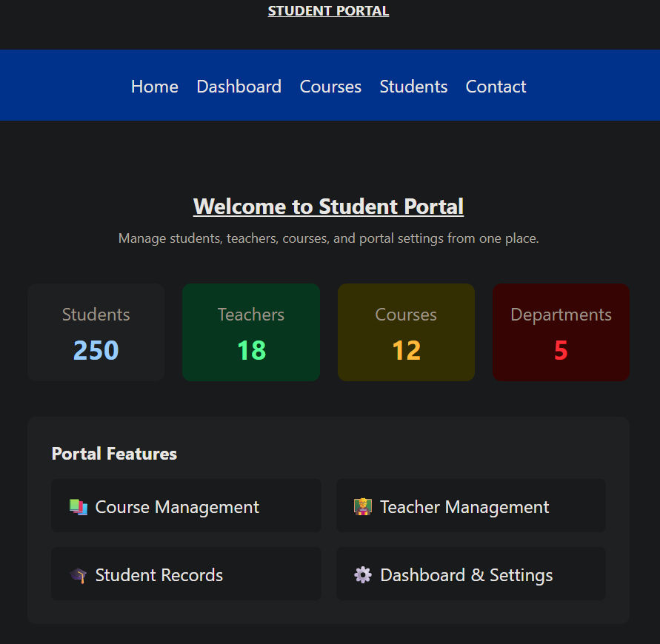Click the Students stat card label
This screenshot has height=644, width=660.
click(x=96, y=315)
